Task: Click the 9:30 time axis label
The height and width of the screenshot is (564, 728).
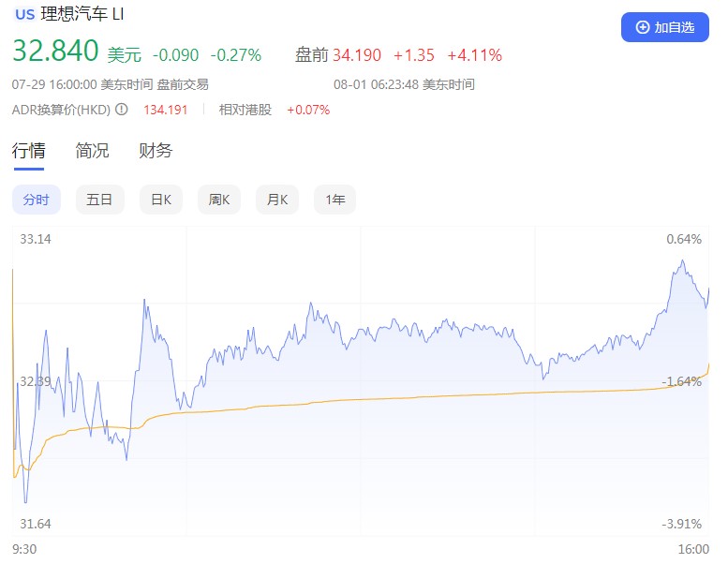Action: [x=24, y=549]
